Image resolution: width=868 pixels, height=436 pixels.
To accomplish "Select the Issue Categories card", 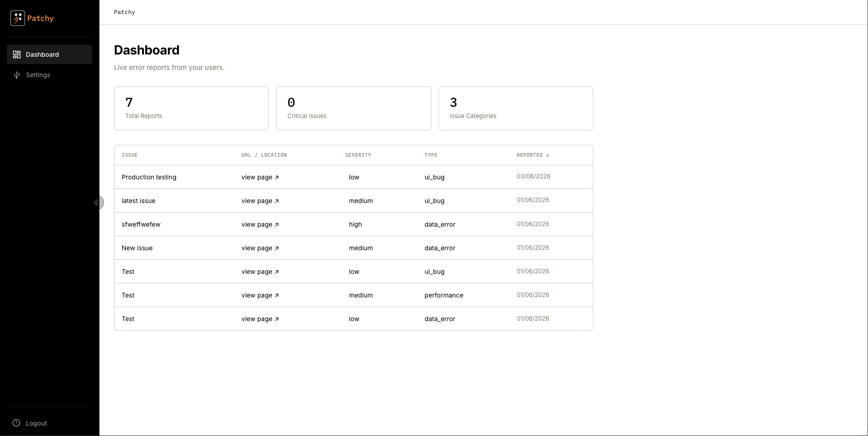I will (x=516, y=108).
